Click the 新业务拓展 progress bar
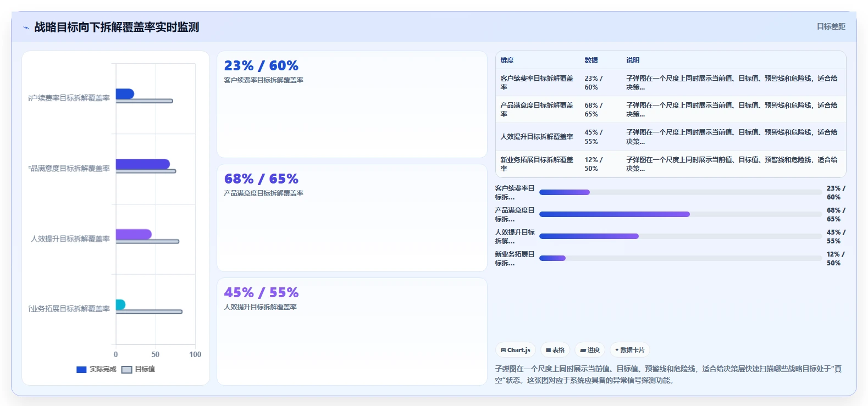This screenshot has height=406, width=868. (681, 258)
